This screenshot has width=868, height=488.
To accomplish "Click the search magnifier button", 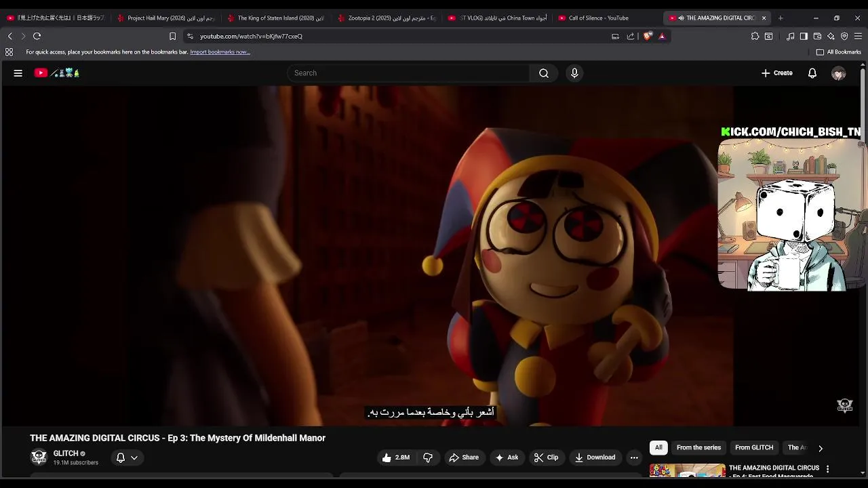I will [x=544, y=73].
